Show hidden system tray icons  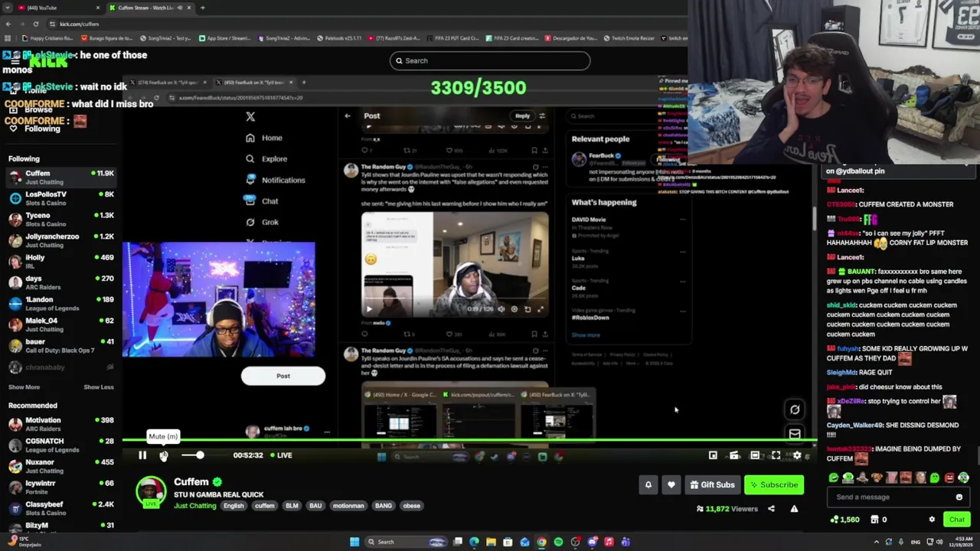pos(877,542)
